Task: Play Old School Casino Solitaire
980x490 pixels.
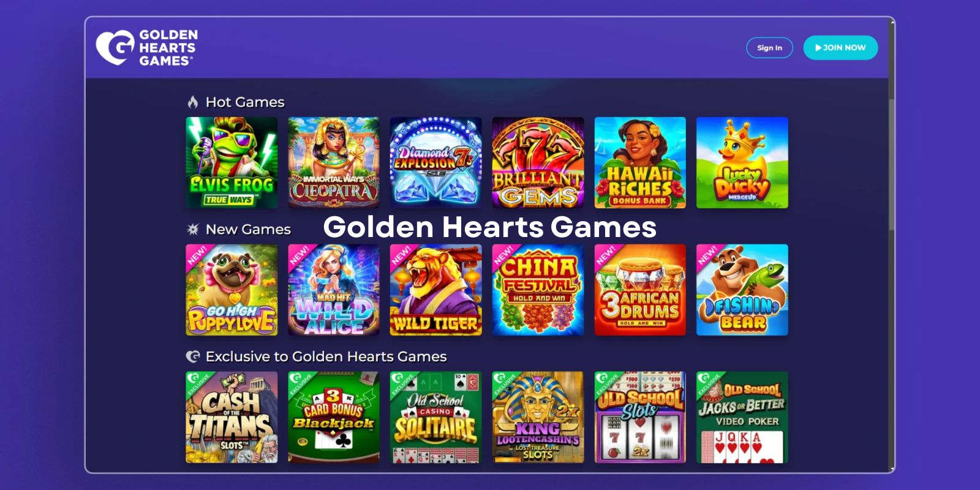Action: [435, 417]
